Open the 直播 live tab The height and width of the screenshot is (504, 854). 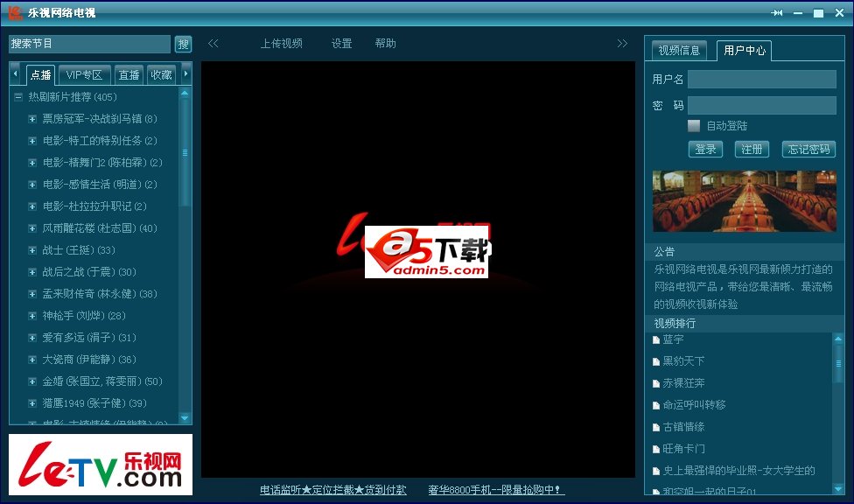(129, 75)
